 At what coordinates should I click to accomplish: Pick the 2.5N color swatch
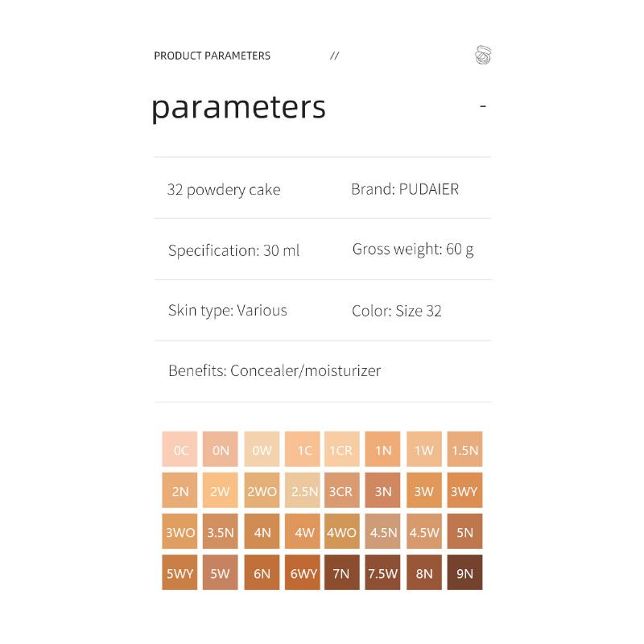[x=303, y=491]
